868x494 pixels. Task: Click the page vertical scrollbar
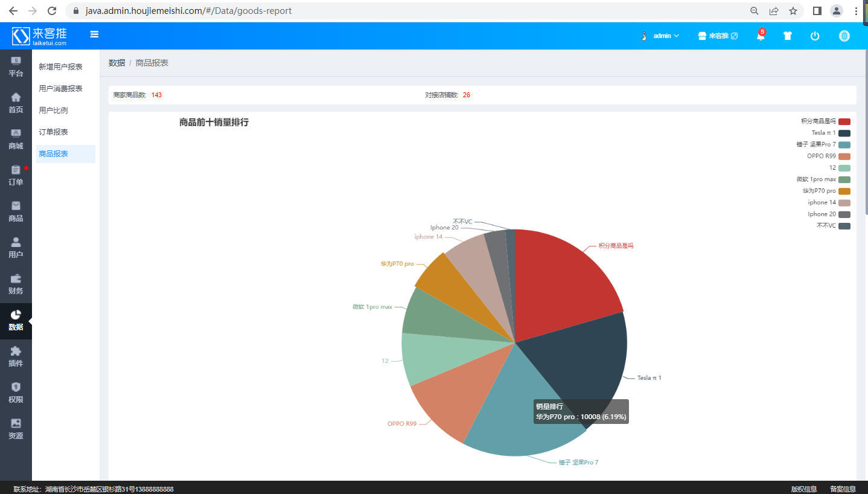tap(866, 132)
